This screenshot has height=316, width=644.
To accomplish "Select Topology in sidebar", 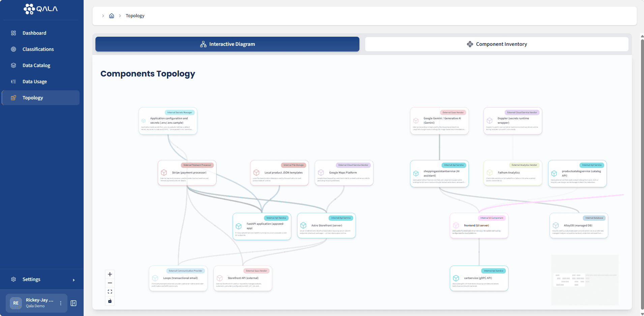I will point(40,98).
